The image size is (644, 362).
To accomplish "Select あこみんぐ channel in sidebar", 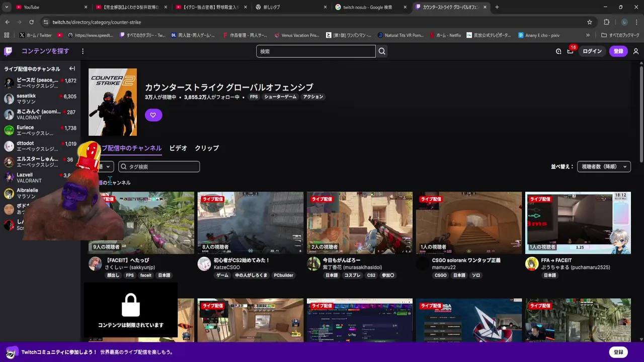I will coord(40,114).
